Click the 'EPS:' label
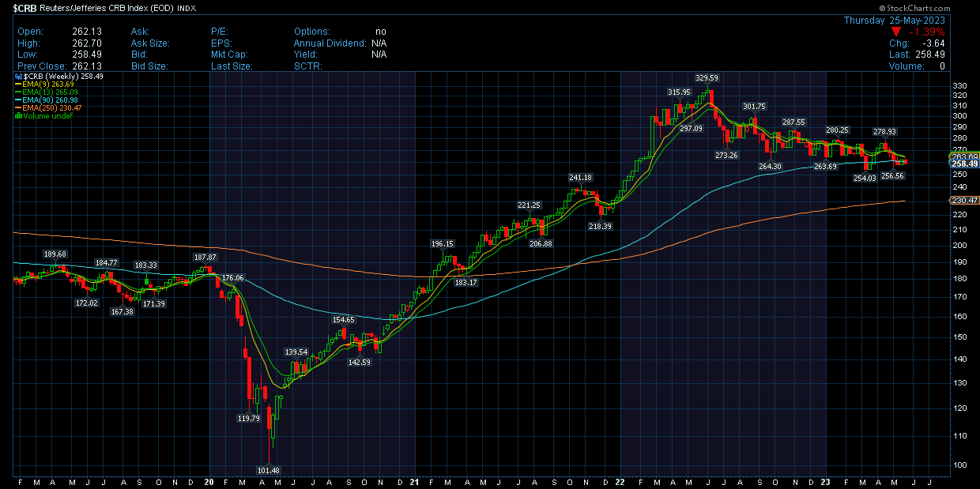This screenshot has width=980, height=489. [x=221, y=43]
